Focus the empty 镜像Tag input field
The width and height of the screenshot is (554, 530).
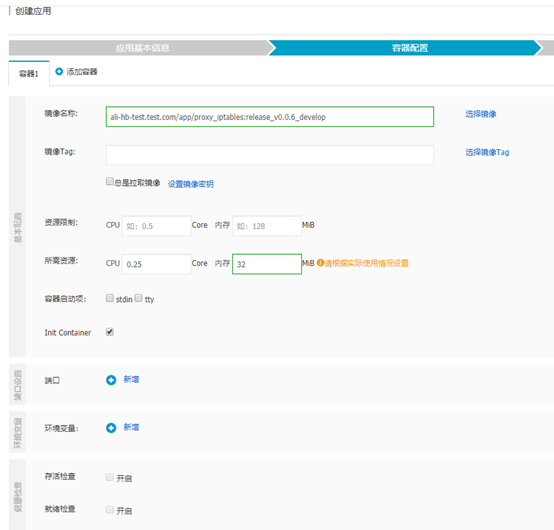270,155
